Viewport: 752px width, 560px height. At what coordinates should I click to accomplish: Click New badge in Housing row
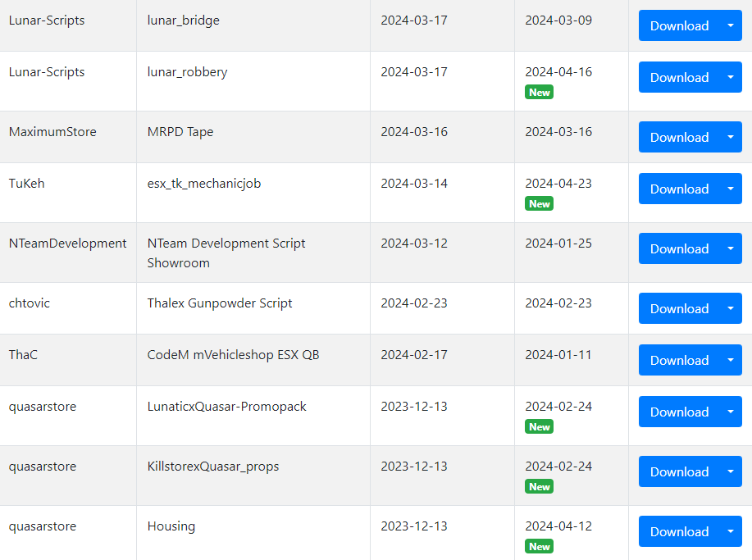click(539, 547)
